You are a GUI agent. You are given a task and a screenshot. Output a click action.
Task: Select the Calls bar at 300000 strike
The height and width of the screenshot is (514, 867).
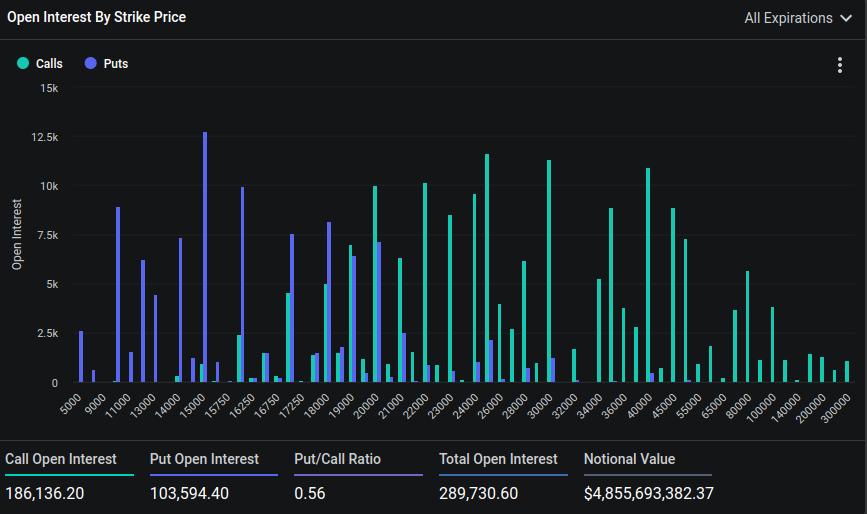847,371
